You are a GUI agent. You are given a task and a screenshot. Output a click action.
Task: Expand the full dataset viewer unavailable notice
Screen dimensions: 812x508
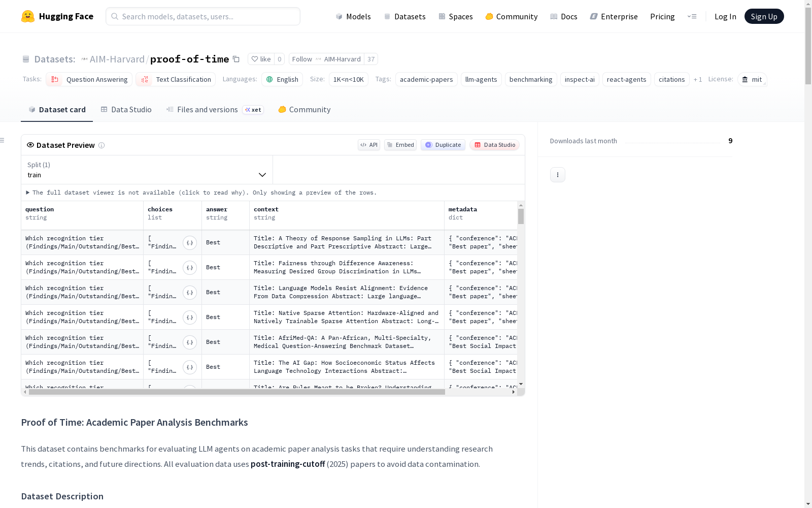point(201,193)
